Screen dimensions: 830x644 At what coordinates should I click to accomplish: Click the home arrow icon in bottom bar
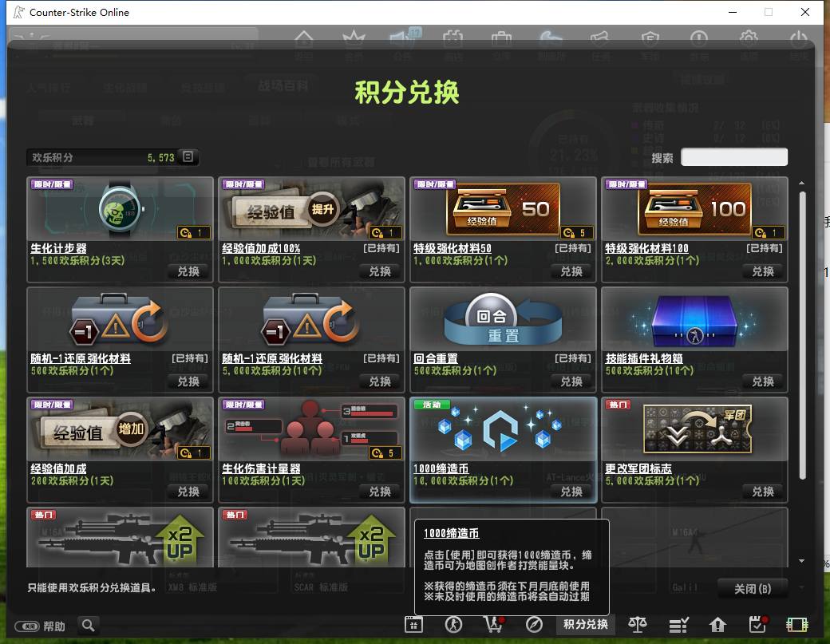[x=717, y=625]
